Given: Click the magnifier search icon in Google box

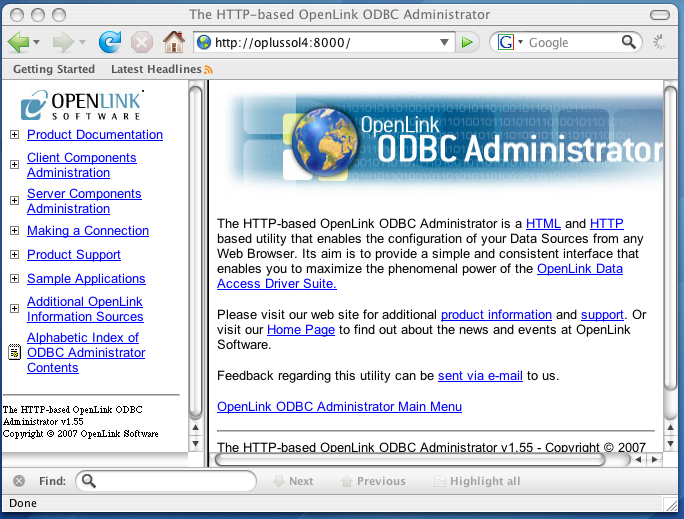Looking at the screenshot, I should pyautogui.click(x=628, y=42).
